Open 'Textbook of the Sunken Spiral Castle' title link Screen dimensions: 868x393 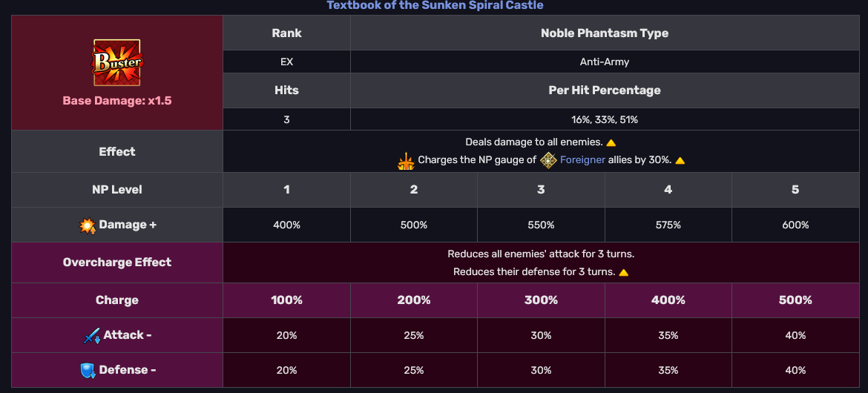click(435, 5)
